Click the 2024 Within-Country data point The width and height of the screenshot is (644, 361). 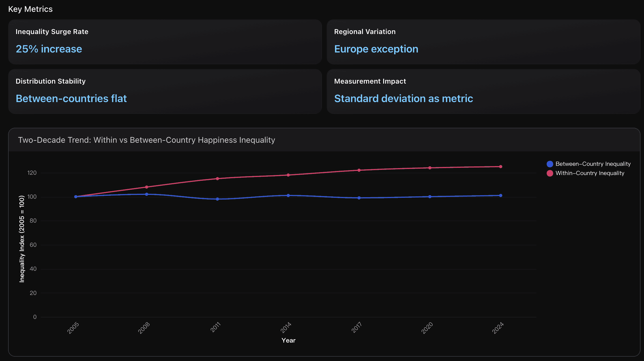point(501,167)
